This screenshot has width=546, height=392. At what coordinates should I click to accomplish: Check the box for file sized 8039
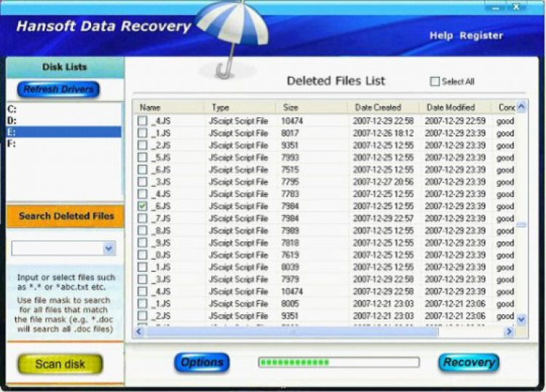pyautogui.click(x=143, y=267)
